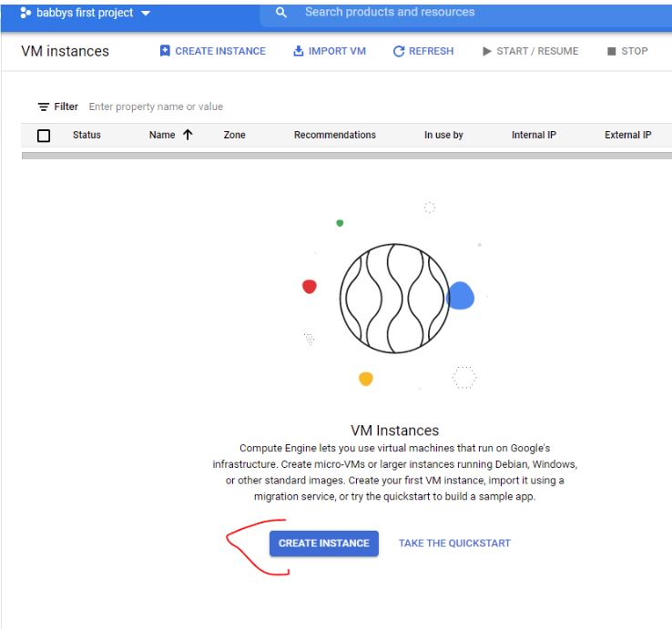The image size is (672, 629).
Task: Click the ascending sort arrow beside Name
Action: click(188, 135)
